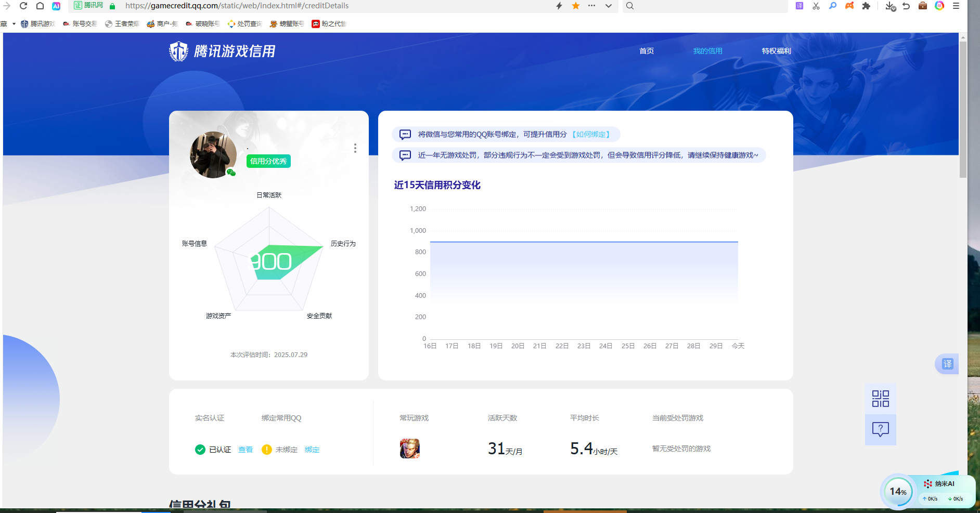This screenshot has height=513, width=980.
Task: Go to the 首页 nav tab
Action: point(647,51)
